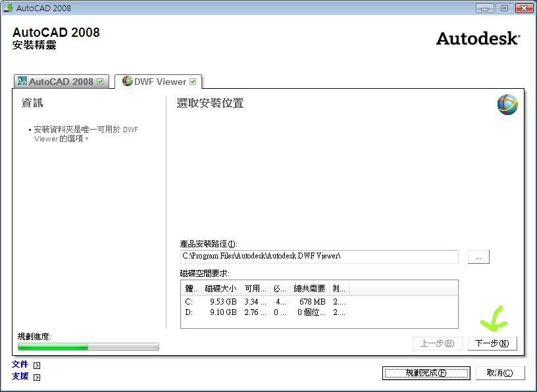Click the disabled 上一步(B) button
This screenshot has height=392, width=537.
coord(438,343)
